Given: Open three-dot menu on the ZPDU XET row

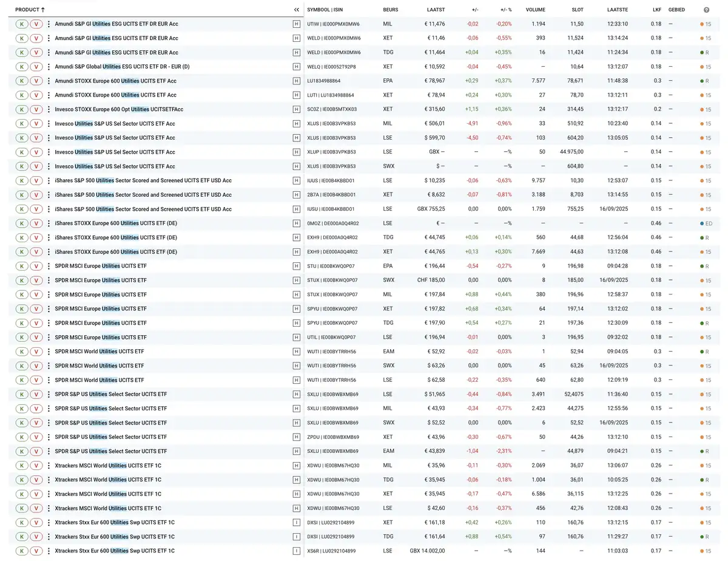Looking at the screenshot, I should [49, 437].
